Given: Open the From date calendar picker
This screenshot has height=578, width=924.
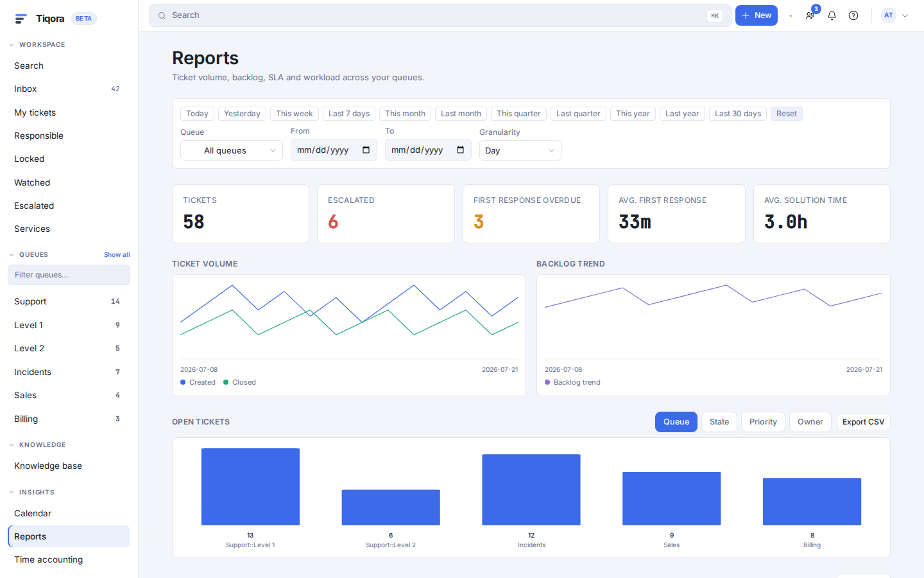Looking at the screenshot, I should [366, 150].
